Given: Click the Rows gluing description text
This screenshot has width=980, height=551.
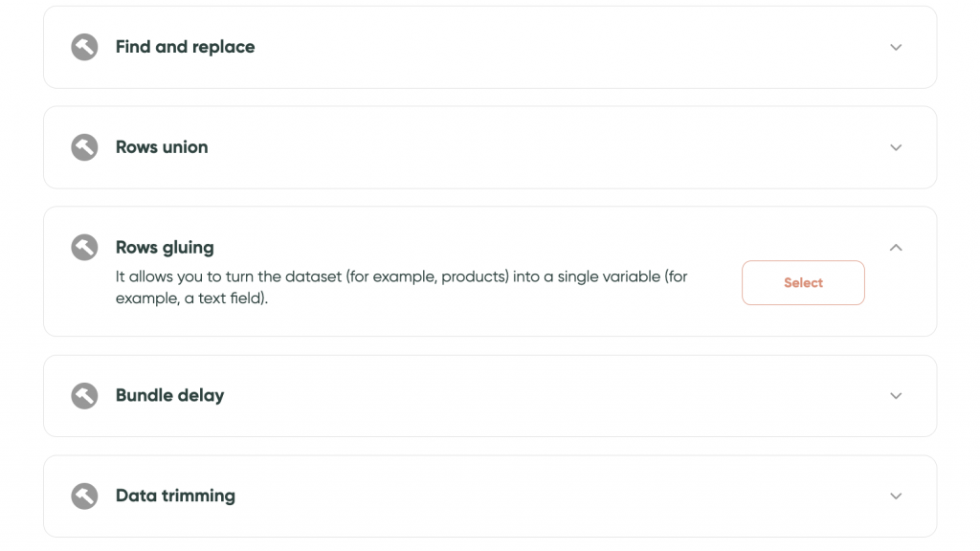Looking at the screenshot, I should (x=401, y=287).
